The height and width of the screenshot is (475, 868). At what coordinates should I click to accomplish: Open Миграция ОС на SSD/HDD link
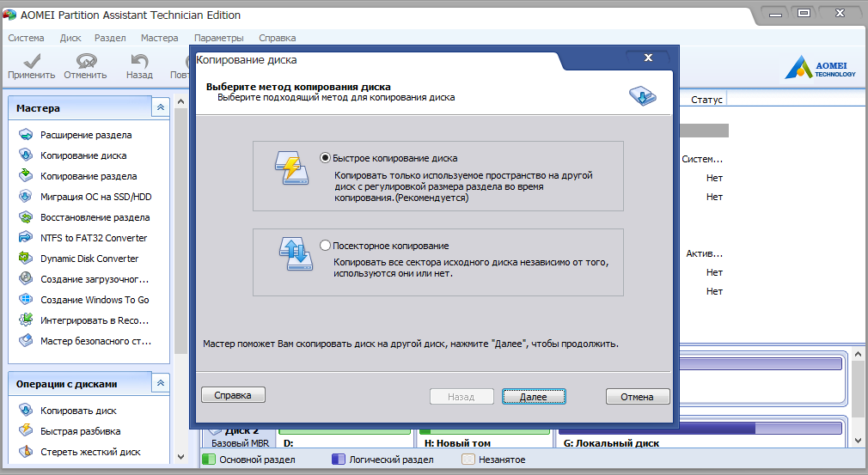click(x=95, y=197)
